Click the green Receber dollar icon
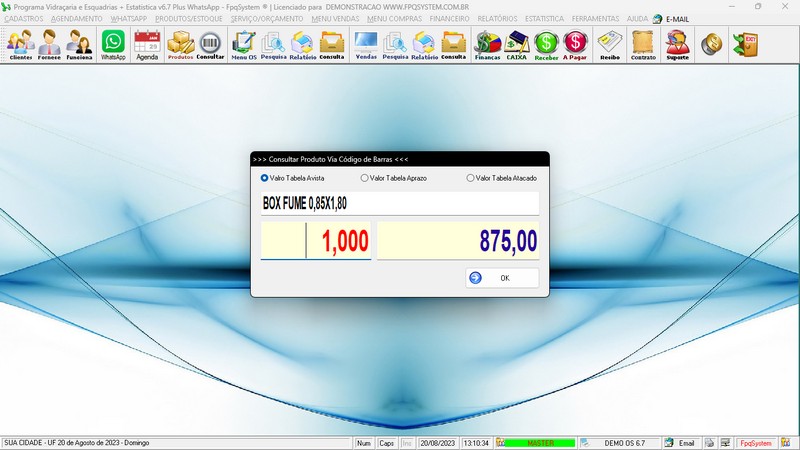Screen dimensions: 800x450 coord(546,45)
